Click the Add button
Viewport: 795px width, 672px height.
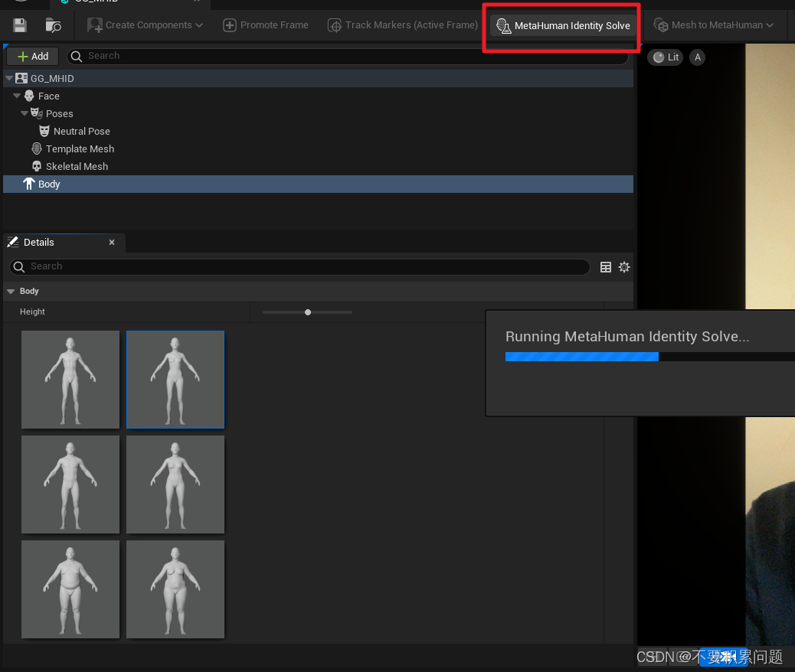click(x=32, y=56)
